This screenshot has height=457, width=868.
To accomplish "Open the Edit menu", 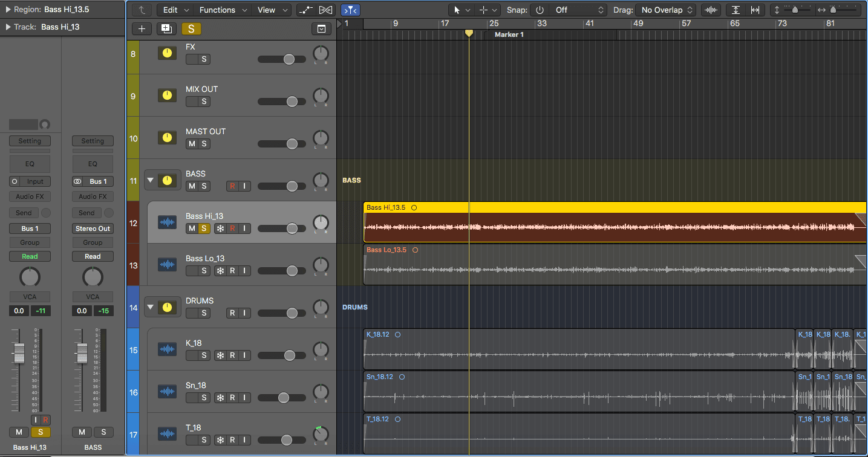I will (175, 10).
